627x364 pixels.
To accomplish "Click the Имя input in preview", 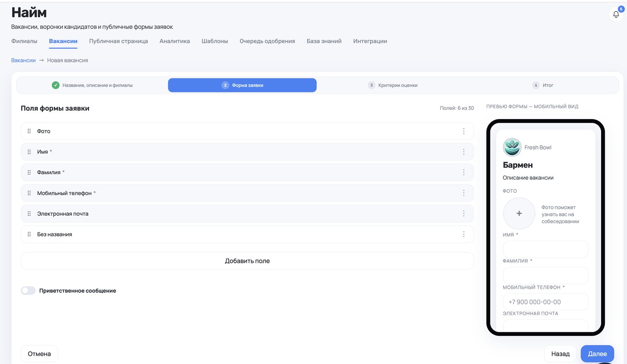I will pos(545,249).
